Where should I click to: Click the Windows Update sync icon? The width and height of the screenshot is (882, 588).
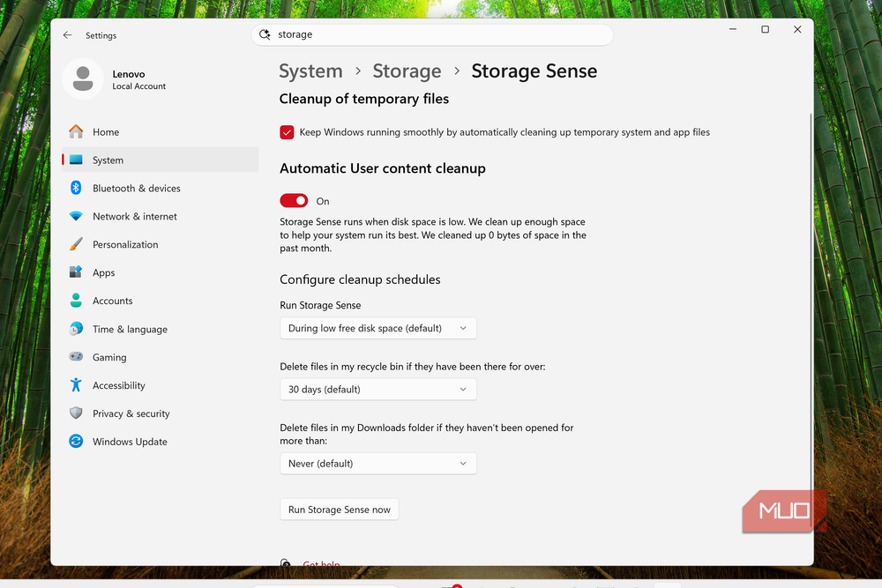[x=76, y=442]
